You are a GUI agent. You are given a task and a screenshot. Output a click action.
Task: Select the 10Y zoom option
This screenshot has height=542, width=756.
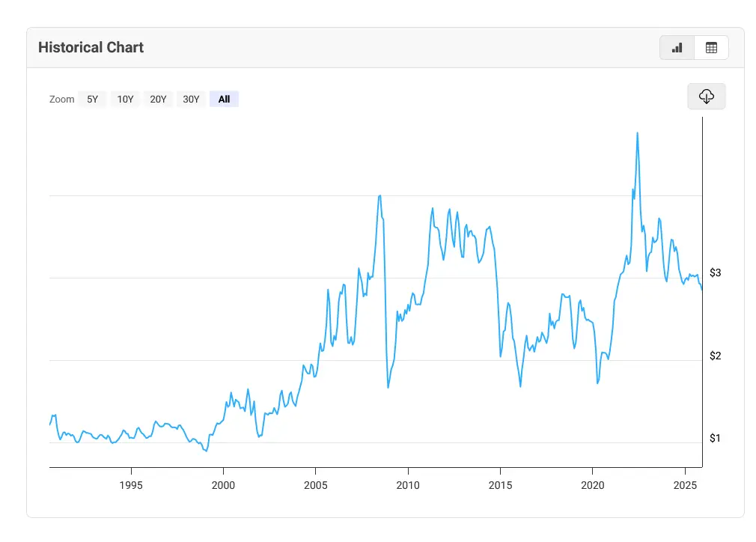click(x=125, y=99)
